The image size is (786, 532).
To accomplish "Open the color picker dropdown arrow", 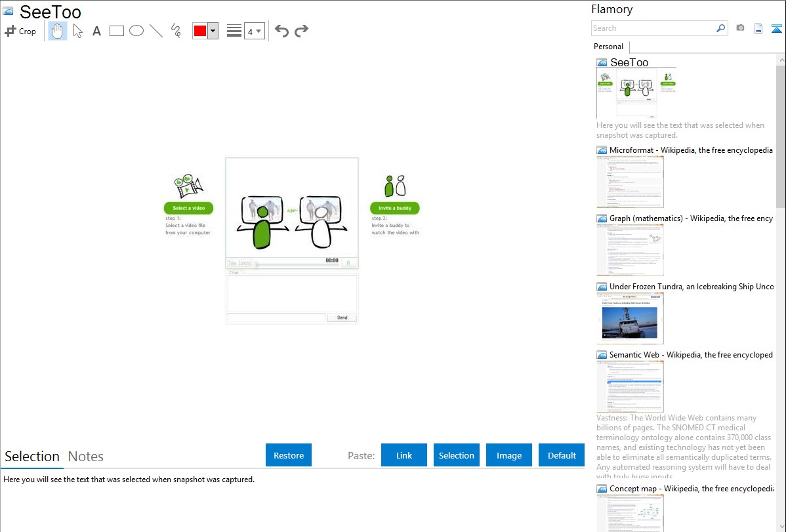I will tap(213, 31).
